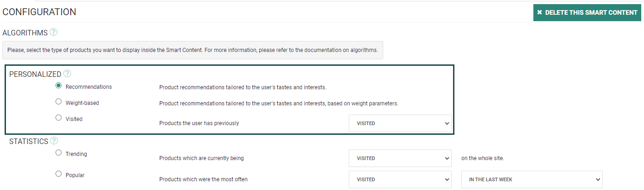Expand the 'In the last week' dropdown
The width and height of the screenshot is (644, 190).
[532, 179]
